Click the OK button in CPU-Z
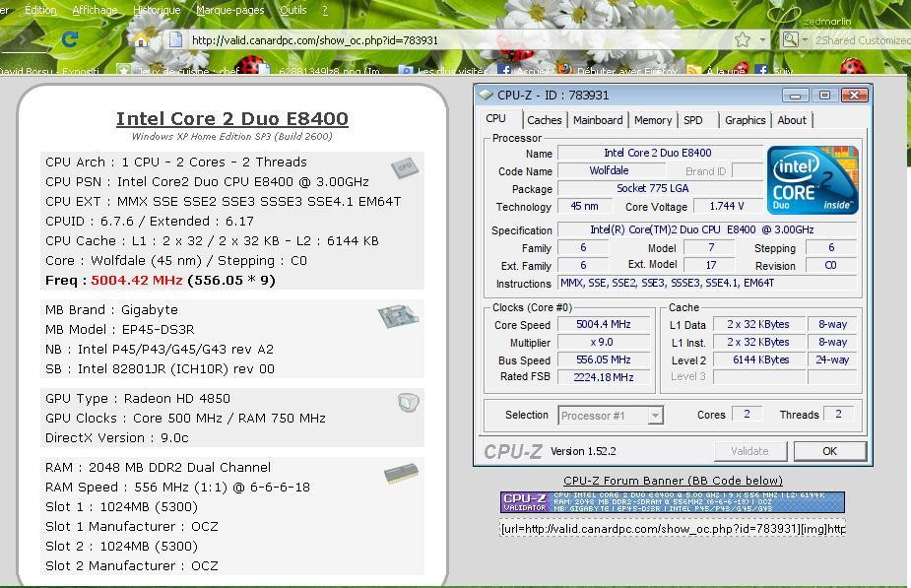The image size is (911, 588). tap(829, 451)
